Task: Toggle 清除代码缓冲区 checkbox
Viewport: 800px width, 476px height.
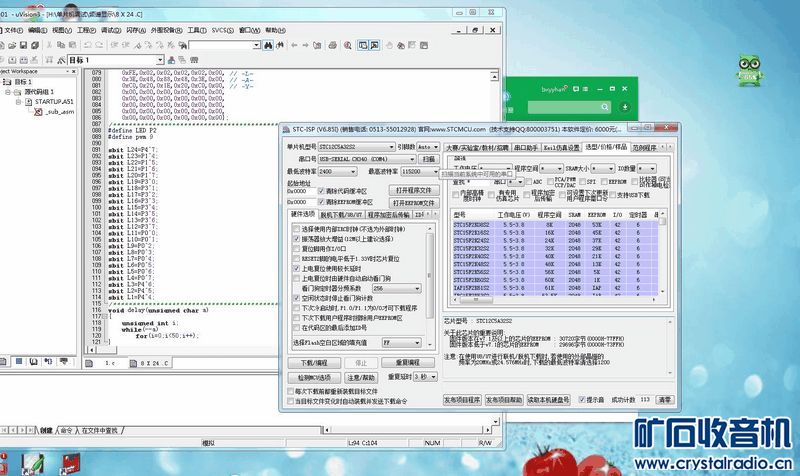Action: pyautogui.click(x=321, y=191)
